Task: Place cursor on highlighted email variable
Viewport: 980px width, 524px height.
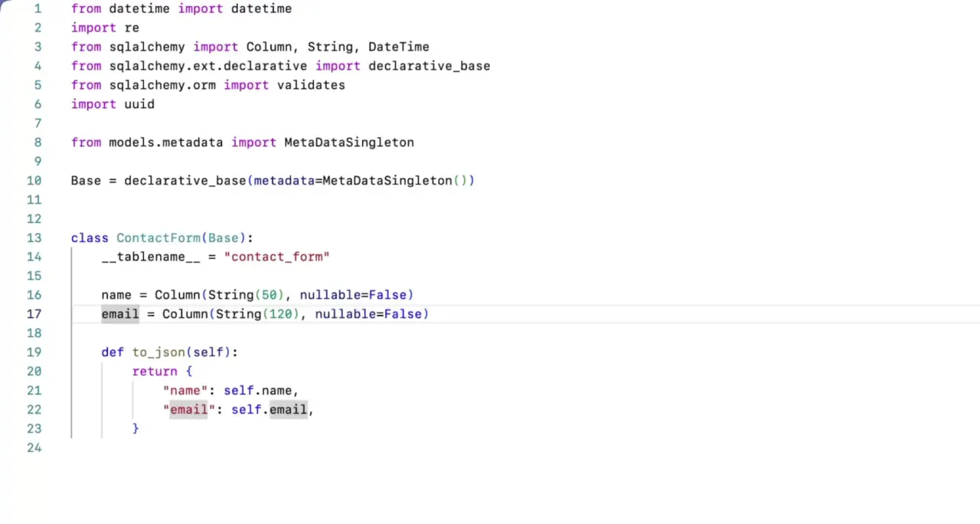Action: coord(120,314)
